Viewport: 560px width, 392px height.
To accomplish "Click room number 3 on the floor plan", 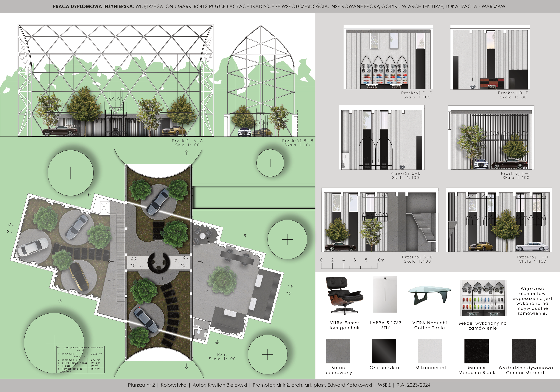I will coord(207,290).
